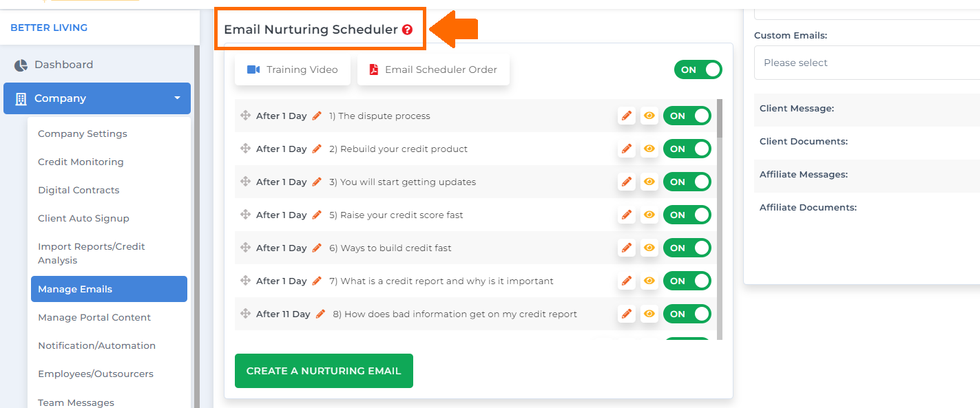Preview 'Rebuild your credit product' email with eye icon

pyautogui.click(x=649, y=149)
